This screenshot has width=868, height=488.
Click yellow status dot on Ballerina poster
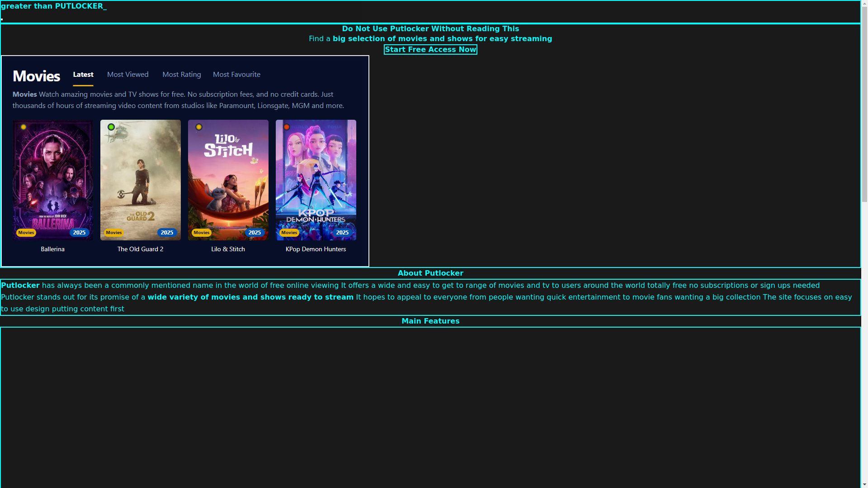tap(24, 127)
